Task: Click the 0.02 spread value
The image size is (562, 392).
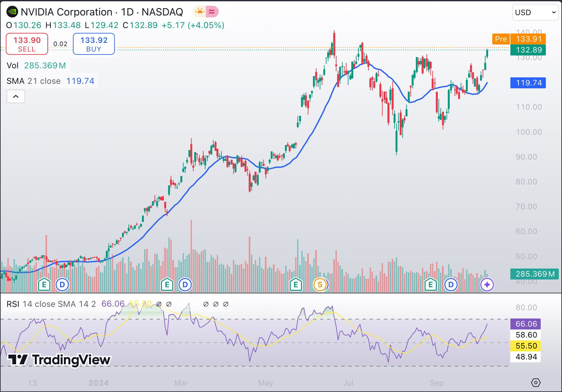Action: 60,44
